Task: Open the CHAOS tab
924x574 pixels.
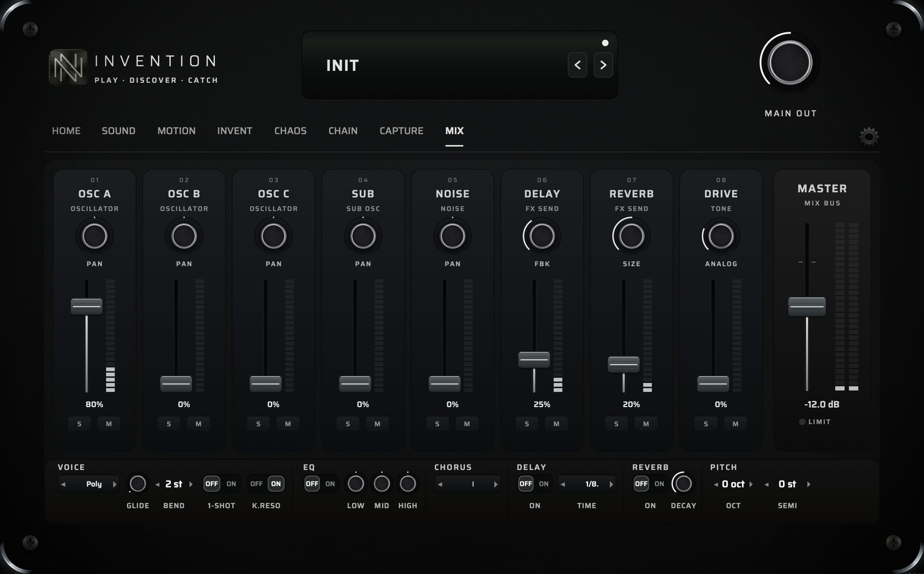Action: [290, 131]
